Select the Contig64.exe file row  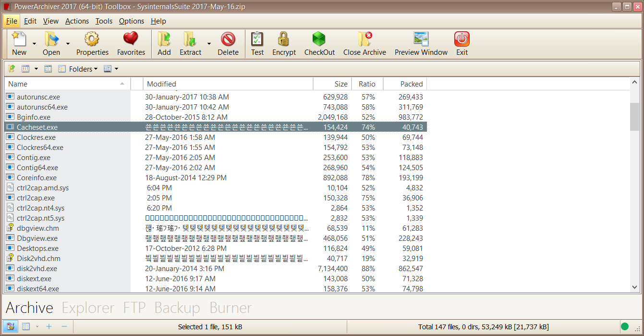click(216, 167)
